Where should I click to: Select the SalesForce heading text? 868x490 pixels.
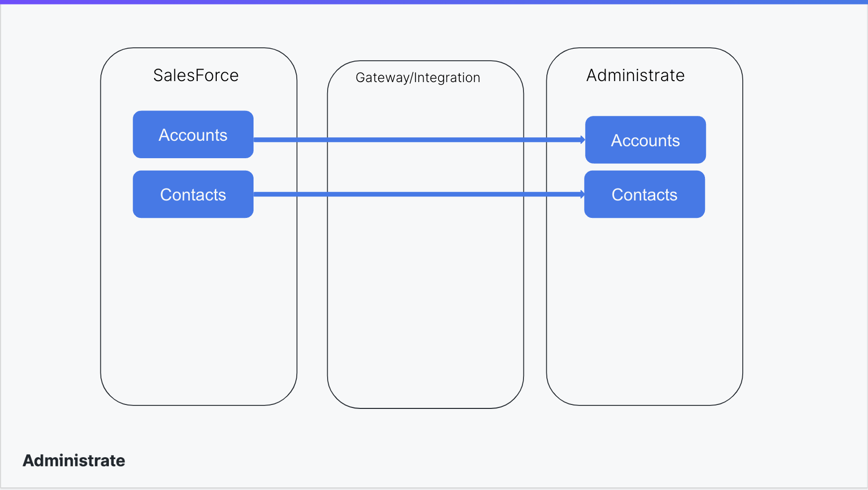click(x=196, y=75)
